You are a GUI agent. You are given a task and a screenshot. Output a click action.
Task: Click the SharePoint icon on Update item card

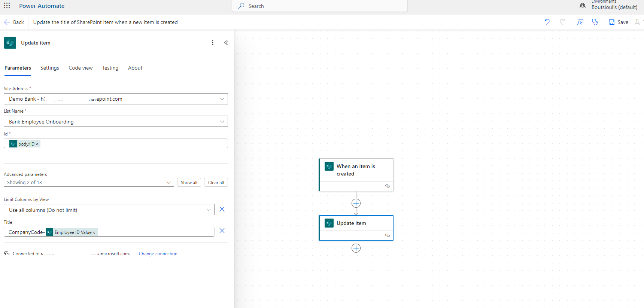(x=329, y=223)
